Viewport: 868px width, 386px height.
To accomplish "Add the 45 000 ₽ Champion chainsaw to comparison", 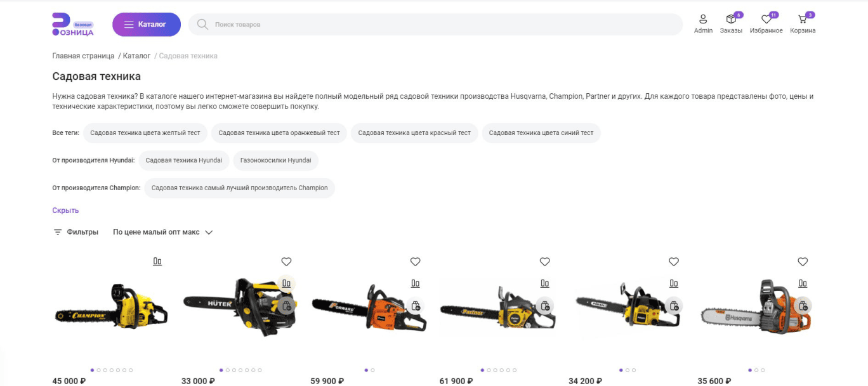I will coord(157,261).
